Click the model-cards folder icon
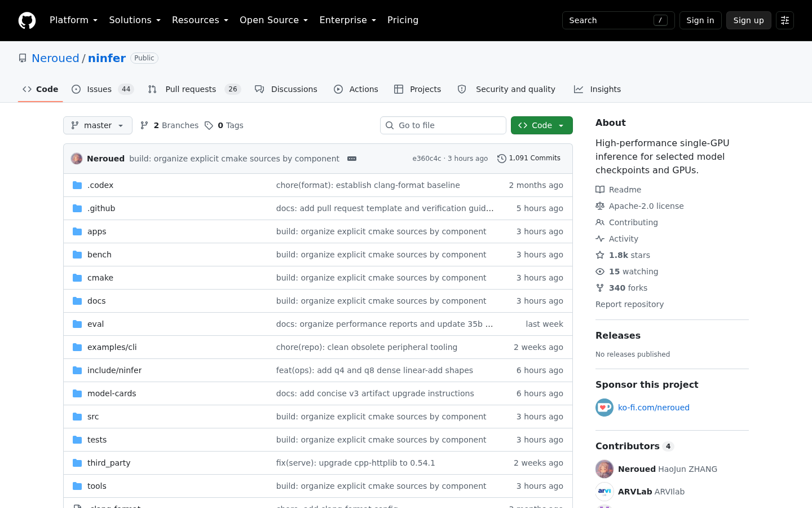 click(77, 393)
